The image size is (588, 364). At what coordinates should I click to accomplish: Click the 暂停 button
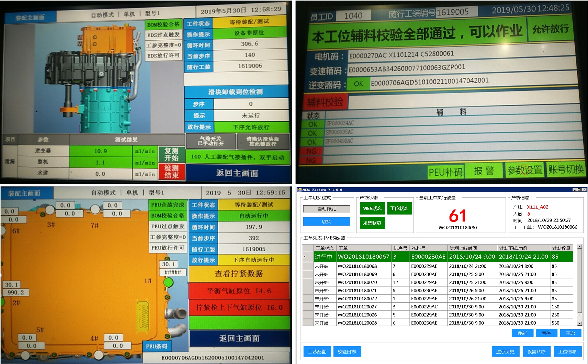pyautogui.click(x=546, y=333)
